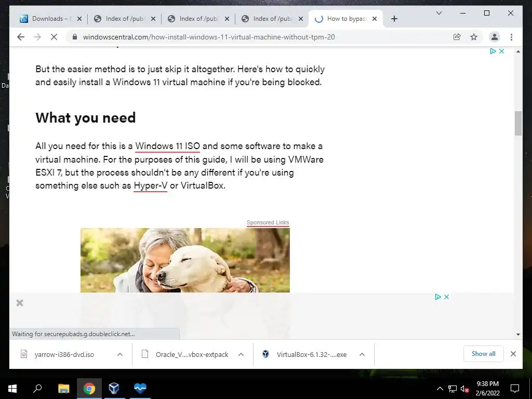The image size is (532, 399).
Task: Open the notification center icon
Action: [x=515, y=389]
